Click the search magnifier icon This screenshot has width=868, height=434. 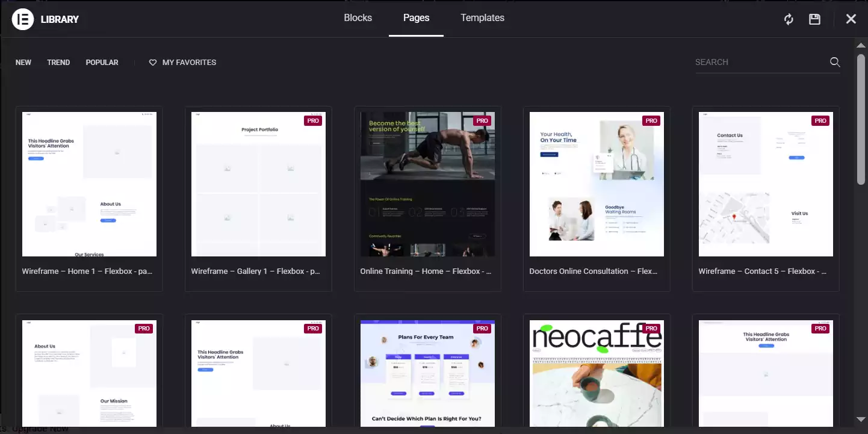coord(834,62)
